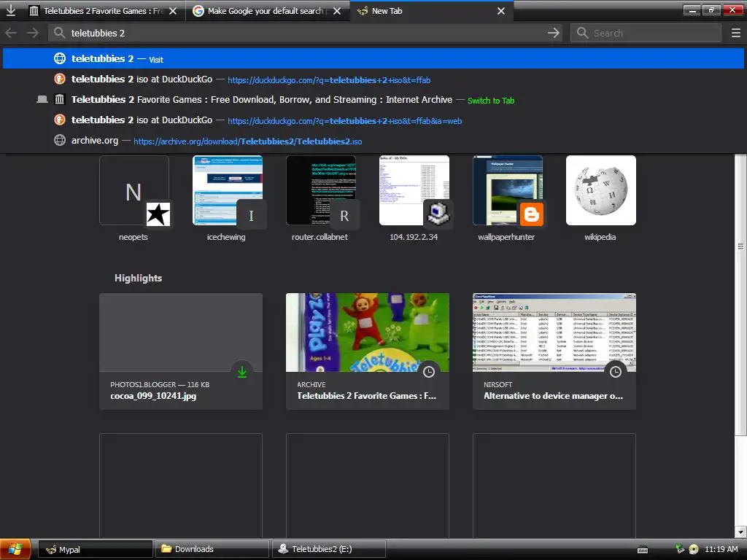Select the 'teletubbies 2 — Visit' suggestion
747x560 pixels.
click(x=373, y=58)
